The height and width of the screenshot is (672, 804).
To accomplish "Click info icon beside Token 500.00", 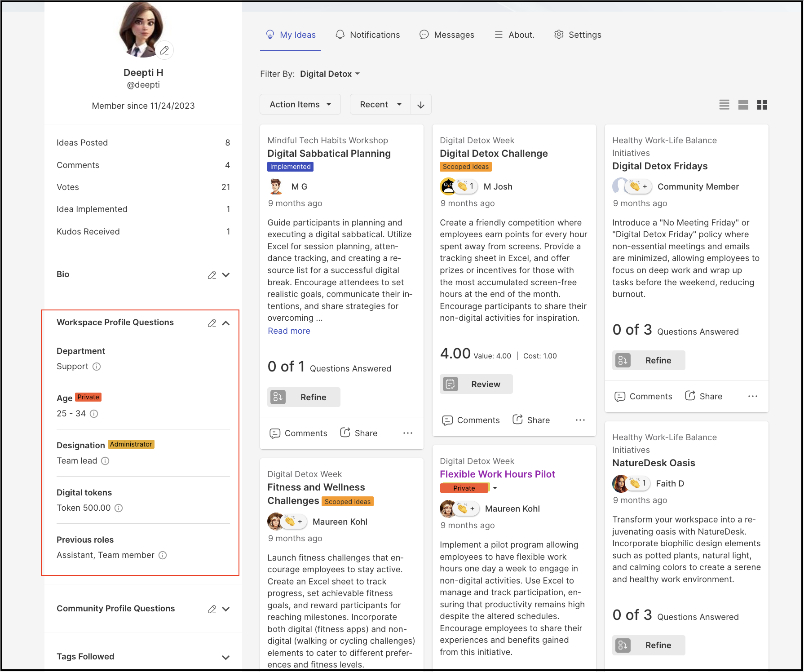I will (119, 508).
